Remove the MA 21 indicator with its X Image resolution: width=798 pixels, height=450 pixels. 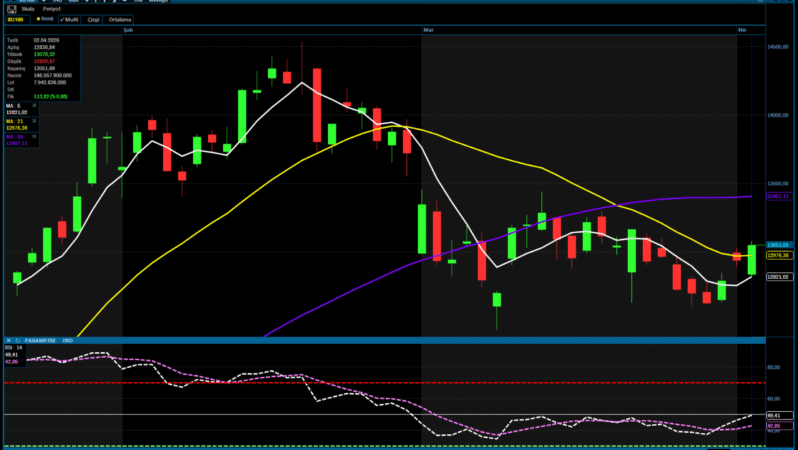(33, 121)
